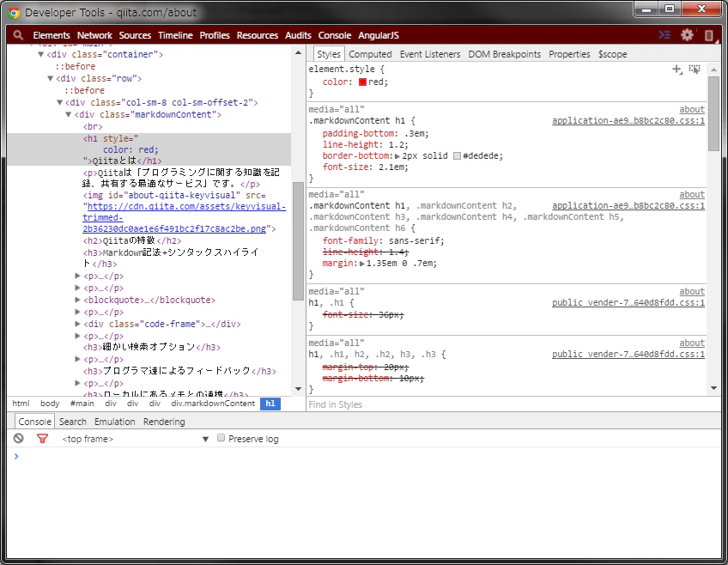Click Chrome logo in title bar
Screen dimensions: 728x565
pos(14,12)
